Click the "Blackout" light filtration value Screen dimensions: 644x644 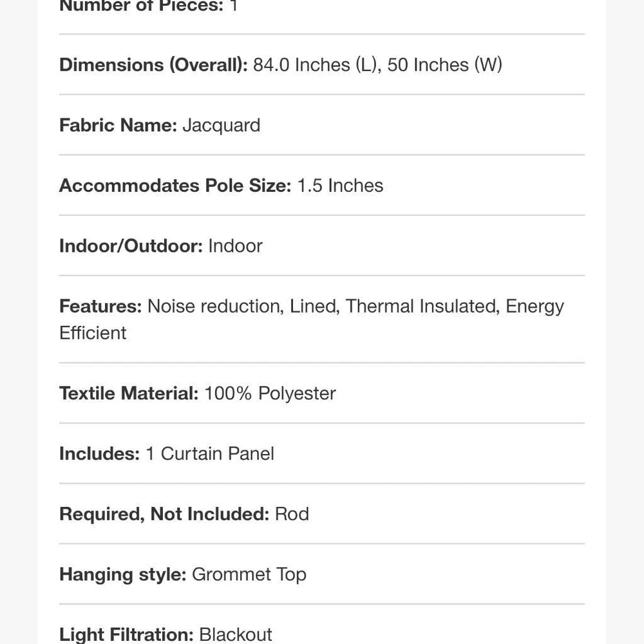[236, 634]
